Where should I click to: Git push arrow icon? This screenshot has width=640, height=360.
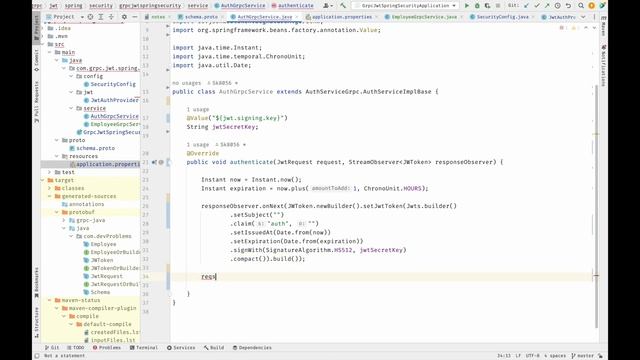[547, 6]
